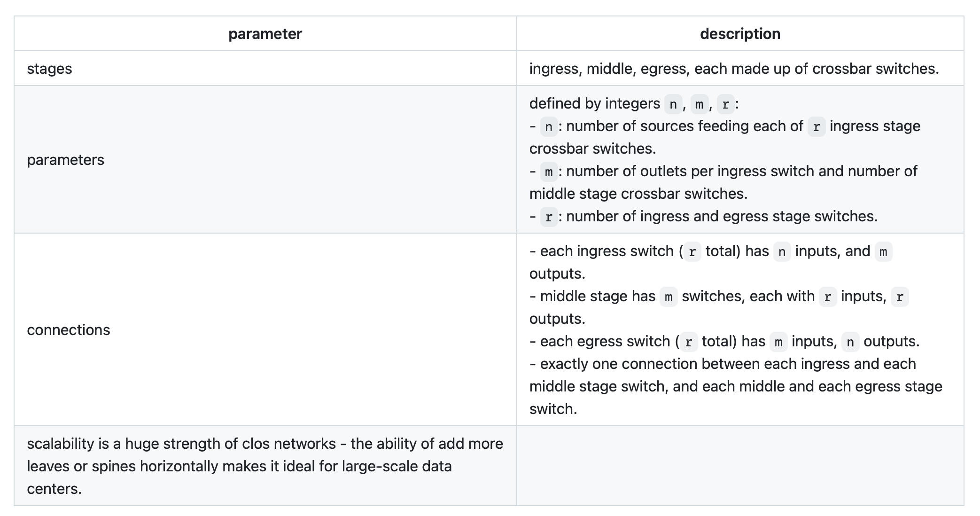Screen dimensions: 980x516
Task: Click the 'ingress, middle, egress' description text
Action: coord(734,69)
